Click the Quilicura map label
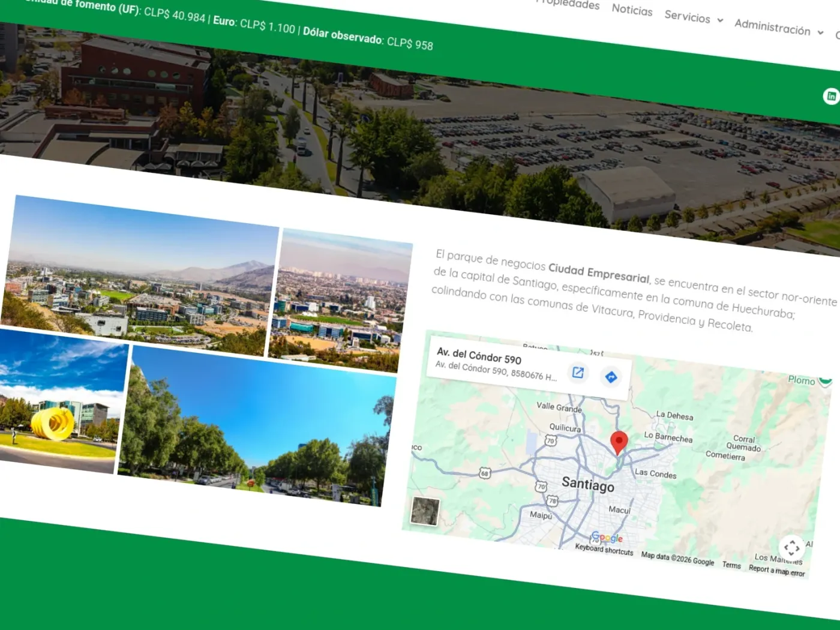 click(565, 428)
